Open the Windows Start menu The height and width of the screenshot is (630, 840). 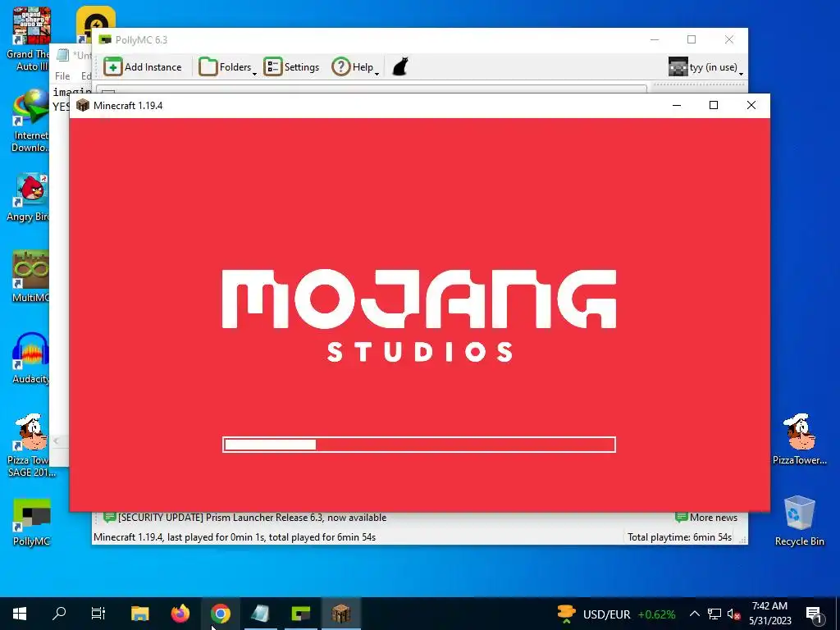[x=20, y=614]
